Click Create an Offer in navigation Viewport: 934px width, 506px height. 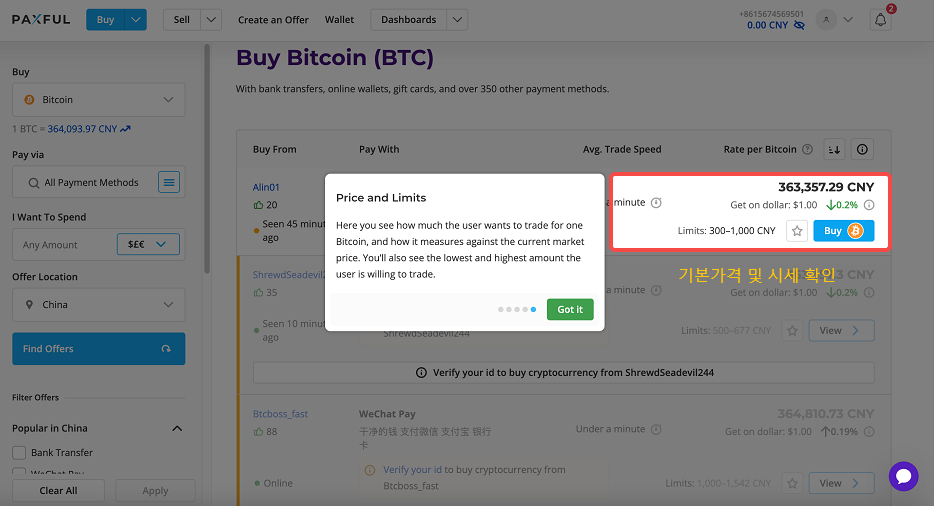click(273, 20)
